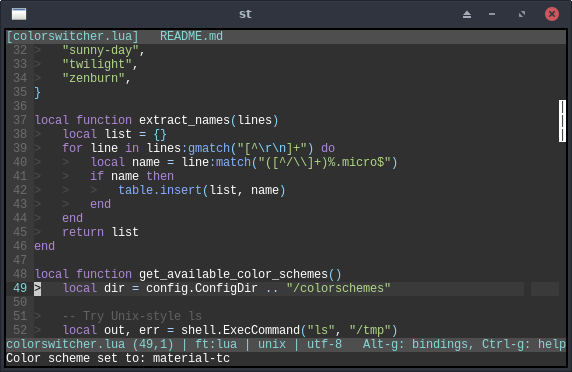Screen dimensions: 572x372
Task: Click the gmatch call on line 39
Action: click(209, 148)
